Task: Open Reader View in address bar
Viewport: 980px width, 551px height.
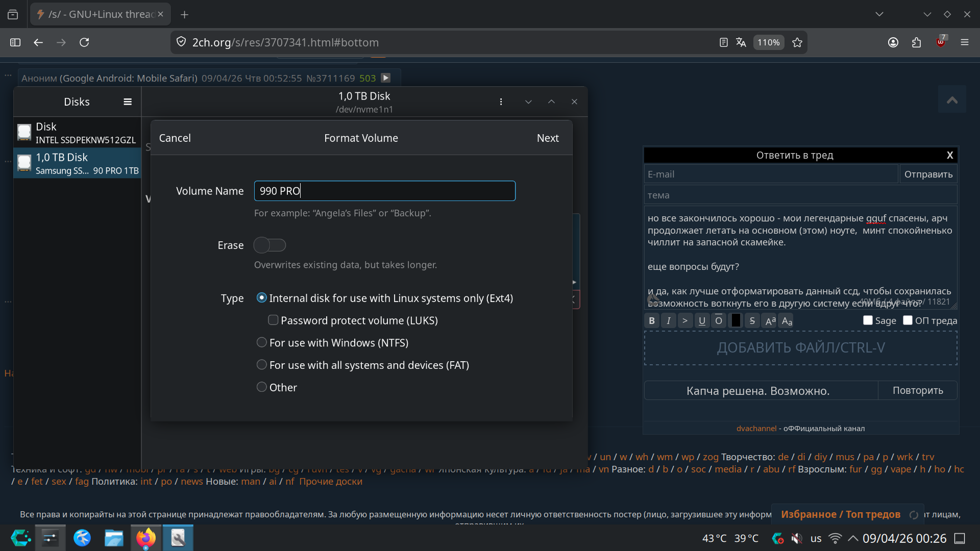Action: click(x=723, y=42)
